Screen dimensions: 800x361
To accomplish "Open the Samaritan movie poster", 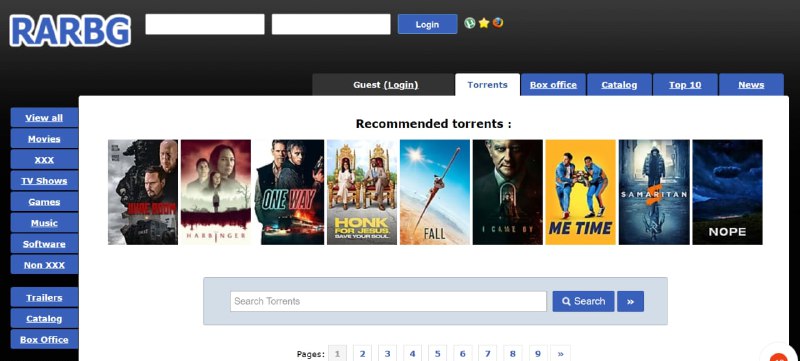I will coord(654,192).
